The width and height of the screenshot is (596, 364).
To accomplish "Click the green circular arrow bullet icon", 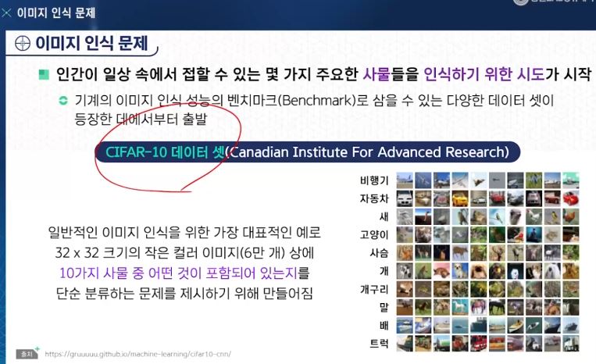I will point(63,101).
